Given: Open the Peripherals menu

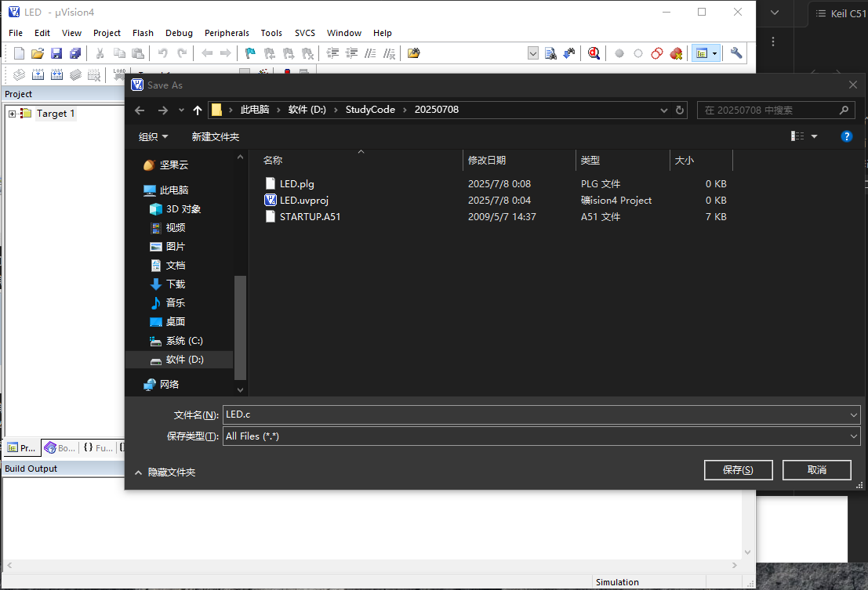Looking at the screenshot, I should point(227,33).
